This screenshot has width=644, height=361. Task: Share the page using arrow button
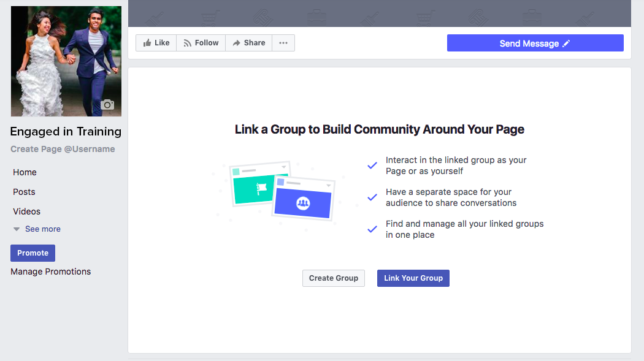(x=248, y=43)
